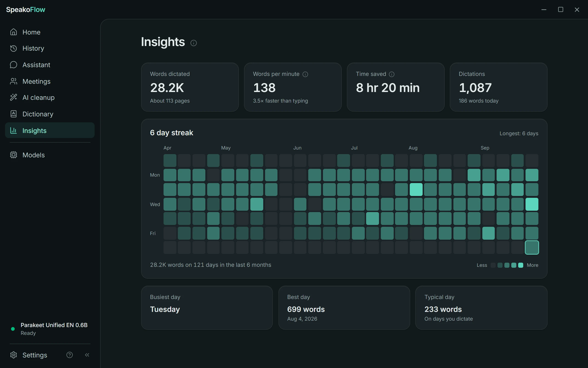588x368 pixels.
Task: Click the Busiest day Tuesday card
Action: (x=207, y=308)
